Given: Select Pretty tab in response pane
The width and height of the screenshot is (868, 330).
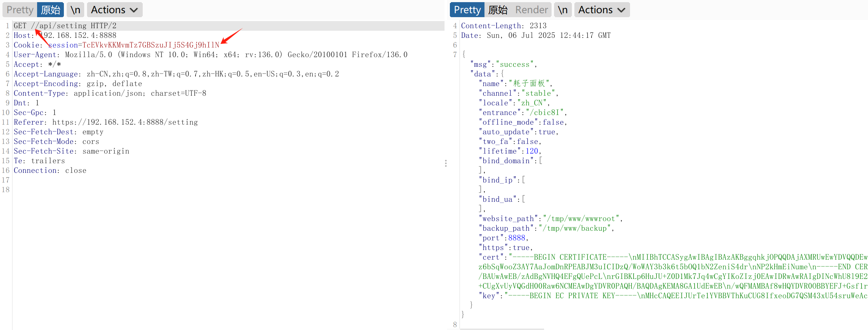Looking at the screenshot, I should 467,10.
